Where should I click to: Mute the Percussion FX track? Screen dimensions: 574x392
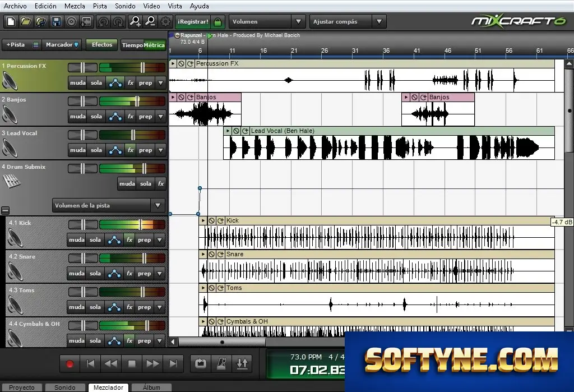77,83
